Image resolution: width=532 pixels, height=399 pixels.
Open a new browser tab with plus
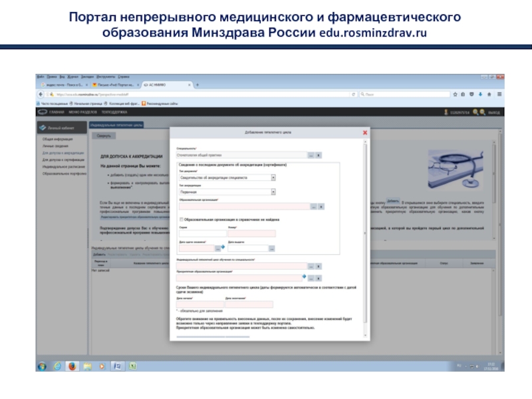(x=198, y=85)
